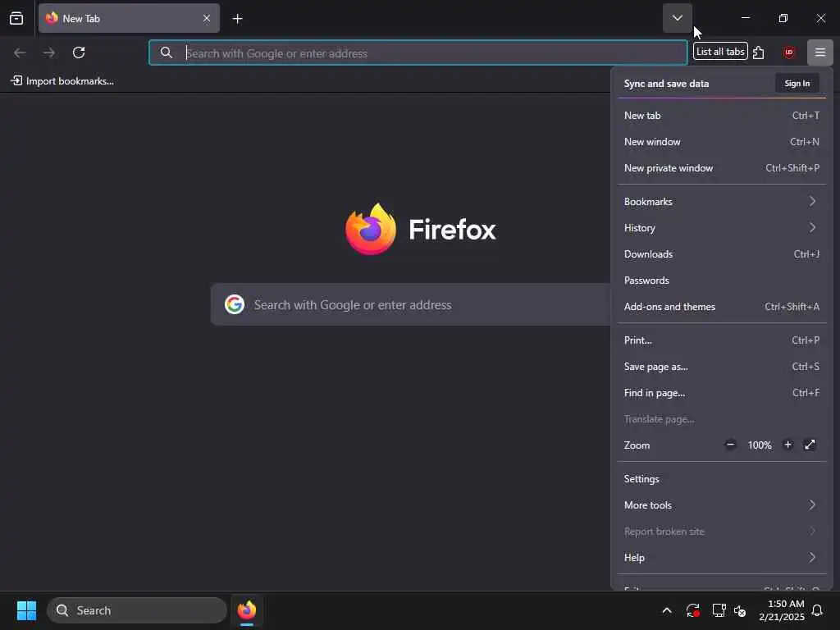
Task: Open a new tab with plus button
Action: (x=237, y=19)
